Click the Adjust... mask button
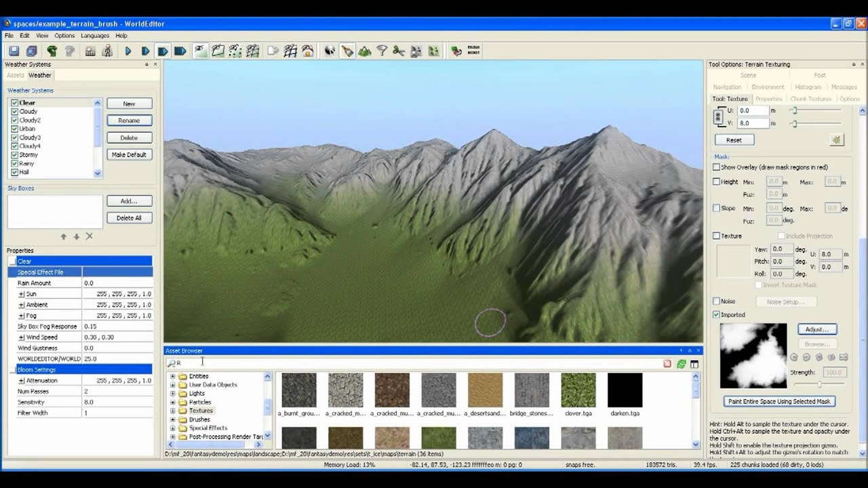This screenshot has width=868, height=488. click(816, 329)
